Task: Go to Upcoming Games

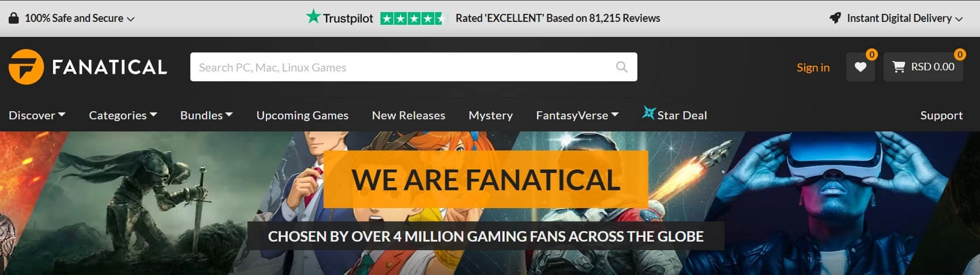Action: point(302,115)
